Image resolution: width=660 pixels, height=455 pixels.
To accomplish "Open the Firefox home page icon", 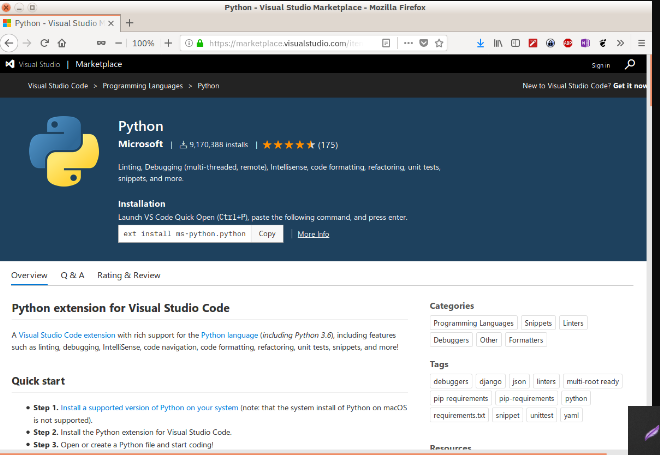I will point(62,43).
